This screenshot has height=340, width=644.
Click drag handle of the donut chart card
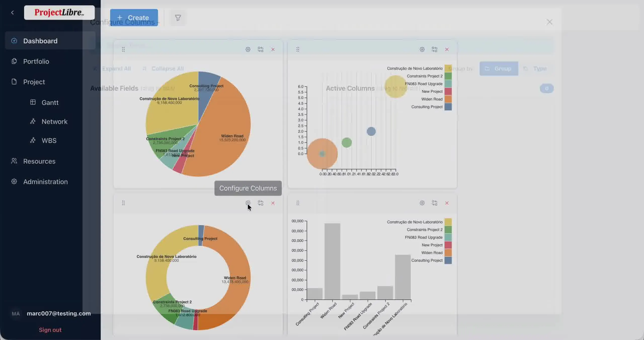point(123,203)
